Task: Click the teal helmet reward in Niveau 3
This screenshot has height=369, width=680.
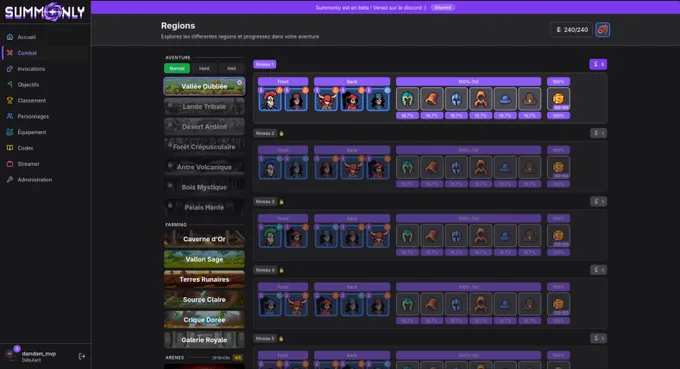Action: tap(407, 236)
